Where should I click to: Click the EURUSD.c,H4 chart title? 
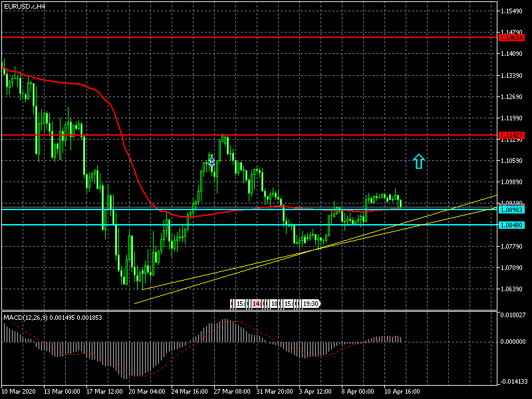click(x=25, y=6)
